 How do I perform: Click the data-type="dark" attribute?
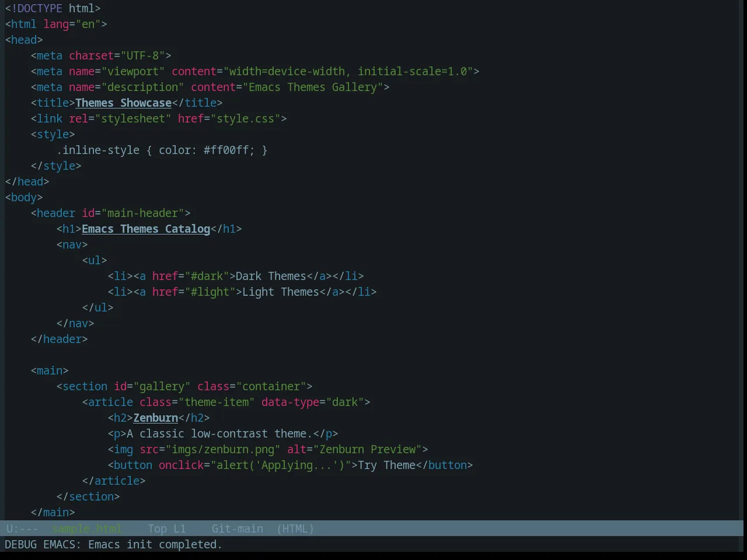(x=313, y=402)
